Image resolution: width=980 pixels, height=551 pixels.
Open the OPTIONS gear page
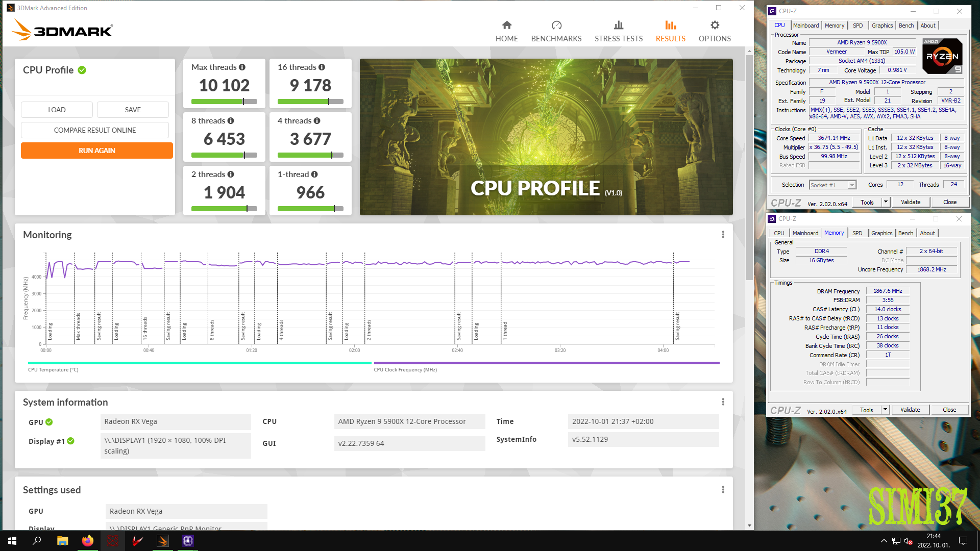tap(715, 32)
